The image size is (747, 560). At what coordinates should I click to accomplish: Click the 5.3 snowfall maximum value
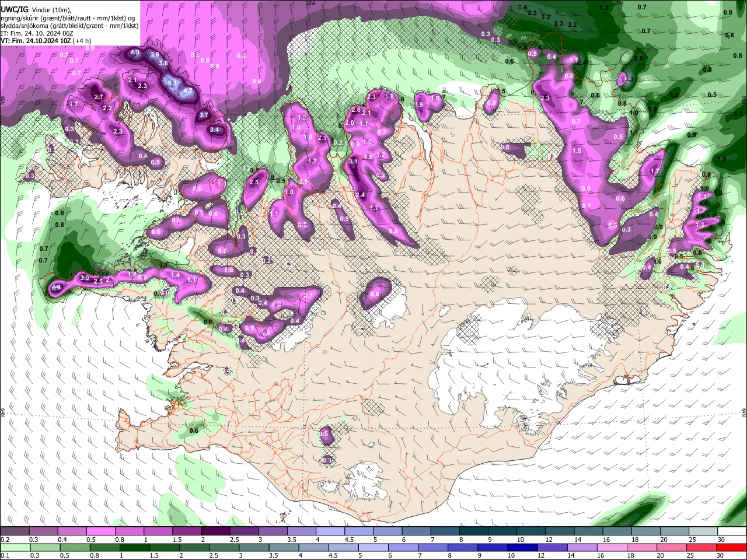tap(172, 83)
